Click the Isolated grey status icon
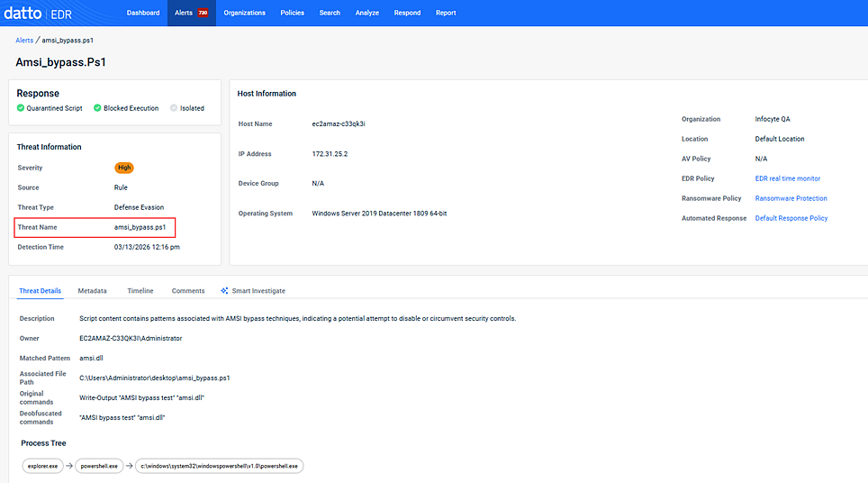 coord(174,108)
